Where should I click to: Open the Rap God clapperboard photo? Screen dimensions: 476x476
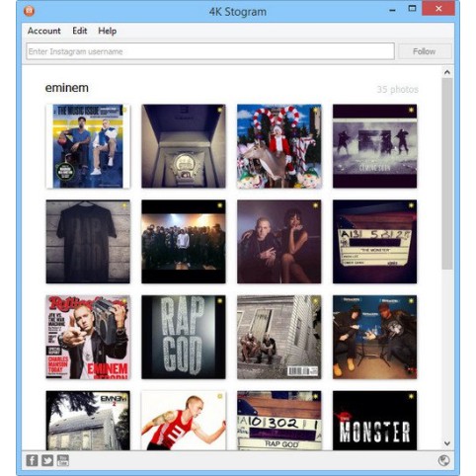click(279, 421)
